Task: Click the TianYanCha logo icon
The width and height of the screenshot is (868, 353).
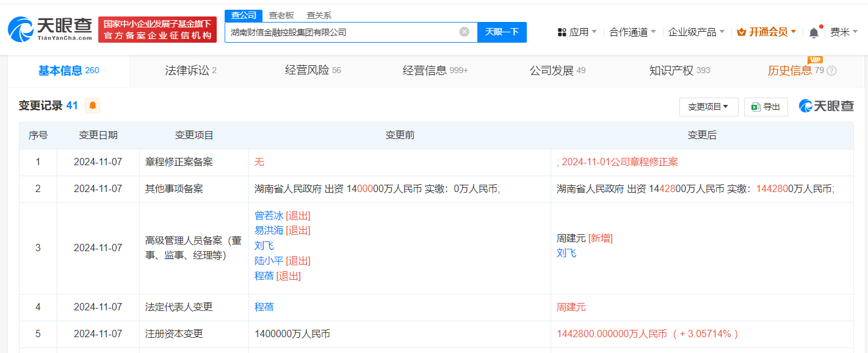Action: (x=21, y=29)
